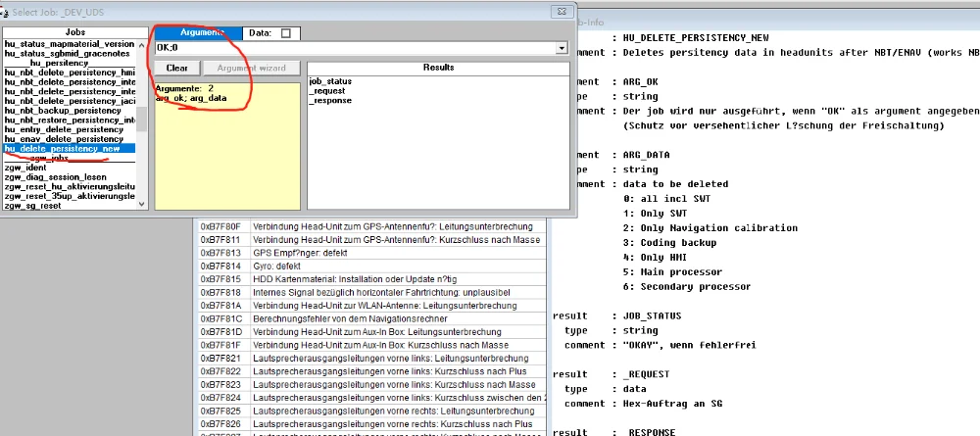Select job zgw_reset_35up_aktivierungsle

(70, 196)
